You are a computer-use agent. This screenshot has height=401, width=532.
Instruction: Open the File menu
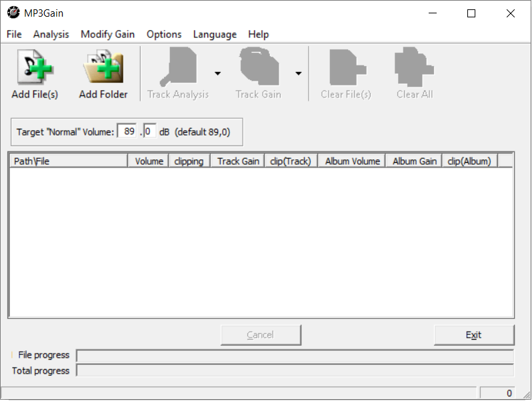click(x=14, y=34)
